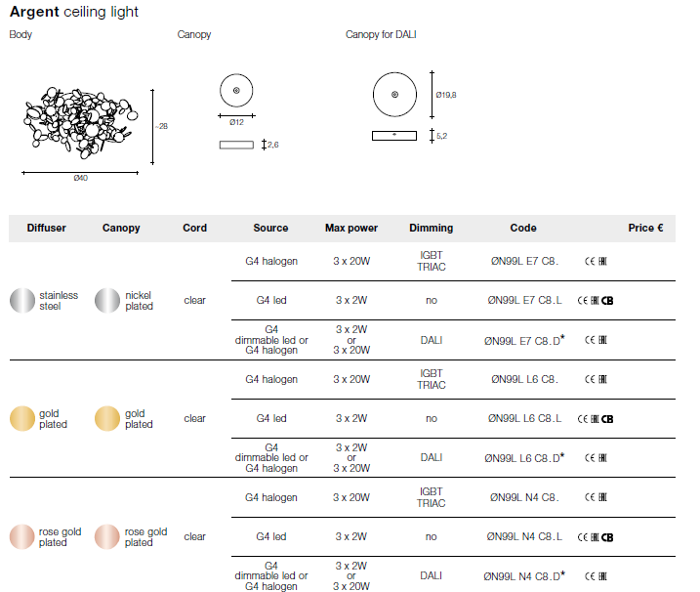
Task: Click the CE mark in ØN99L E7 C8. row
Action: click(590, 262)
